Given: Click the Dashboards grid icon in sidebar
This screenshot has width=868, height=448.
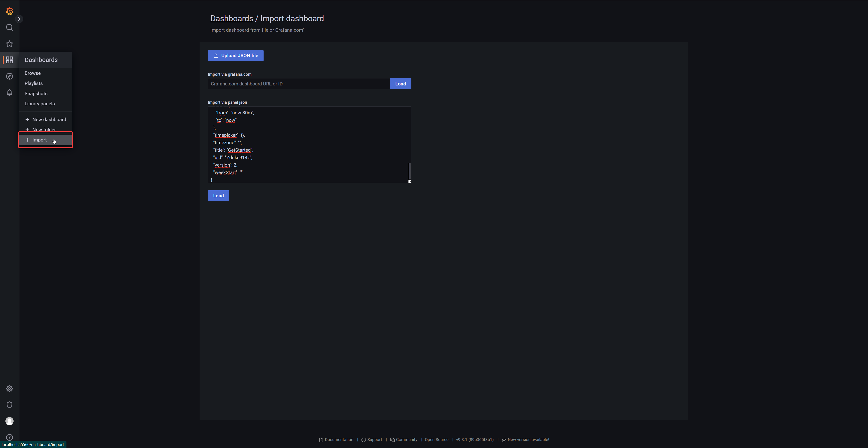Looking at the screenshot, I should 9,60.
